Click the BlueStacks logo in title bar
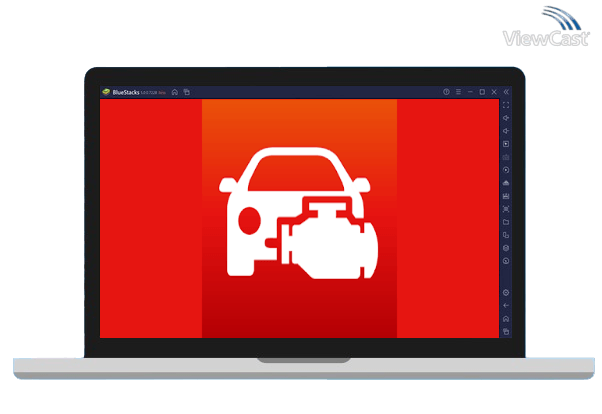The image size is (602, 414). [x=106, y=92]
